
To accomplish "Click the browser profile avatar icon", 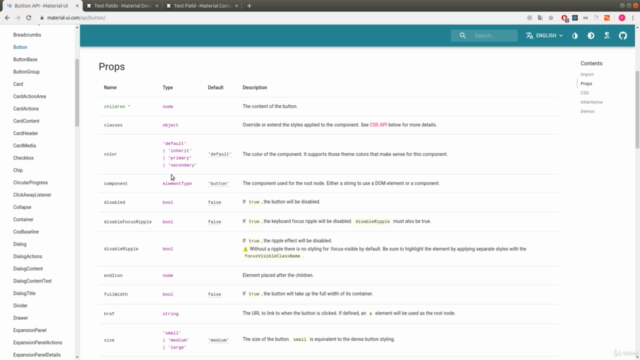I will [x=622, y=18].
